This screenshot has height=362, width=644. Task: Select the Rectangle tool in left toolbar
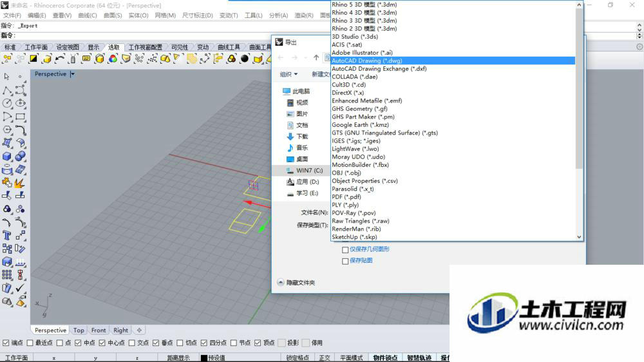click(21, 117)
